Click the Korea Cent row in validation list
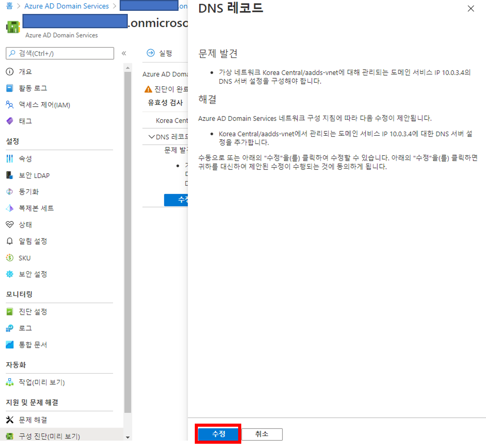Screen dimensions: 486x448 (x=165, y=120)
